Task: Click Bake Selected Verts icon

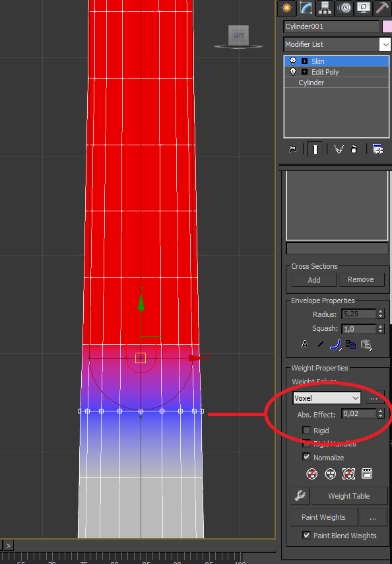Action: (366, 474)
